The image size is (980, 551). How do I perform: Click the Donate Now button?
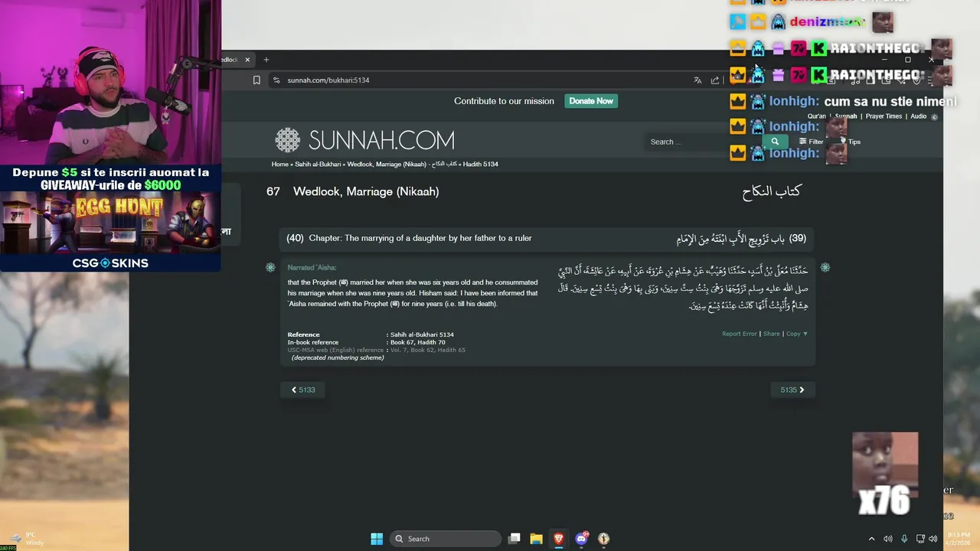coord(591,101)
